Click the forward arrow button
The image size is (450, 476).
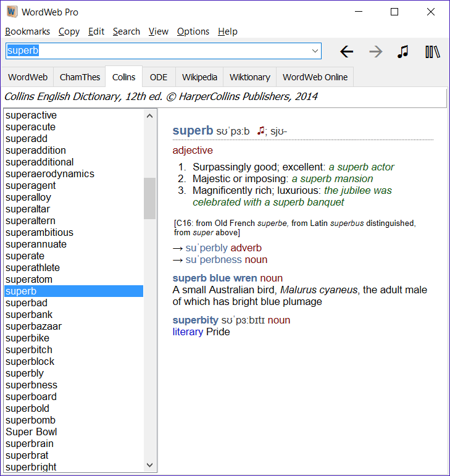coord(376,52)
